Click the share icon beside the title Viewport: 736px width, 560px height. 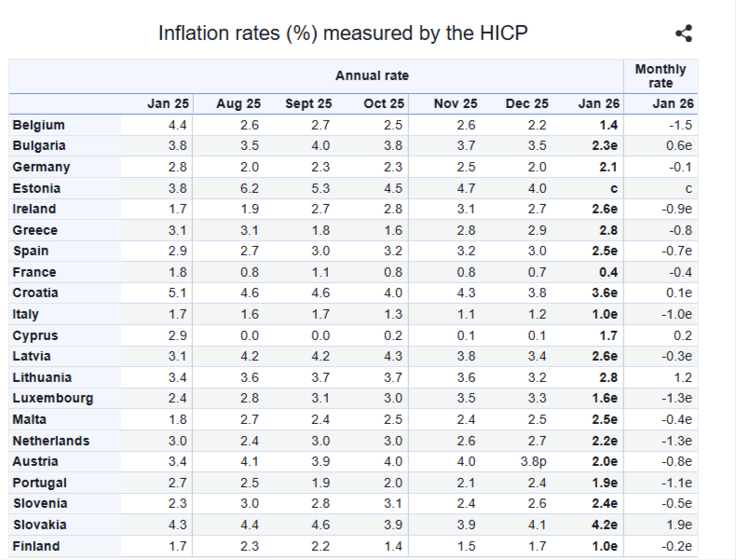(684, 34)
